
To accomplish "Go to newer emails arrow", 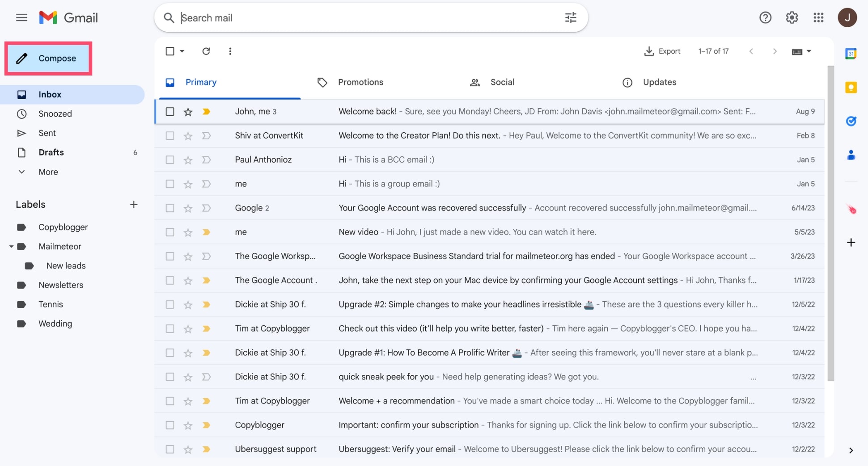I will pos(751,51).
